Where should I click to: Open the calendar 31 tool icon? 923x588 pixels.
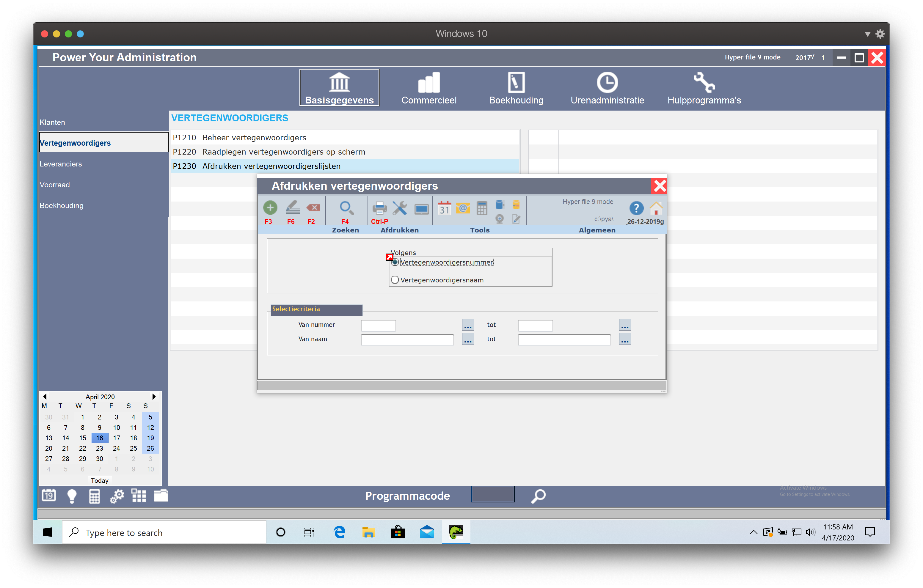(444, 208)
